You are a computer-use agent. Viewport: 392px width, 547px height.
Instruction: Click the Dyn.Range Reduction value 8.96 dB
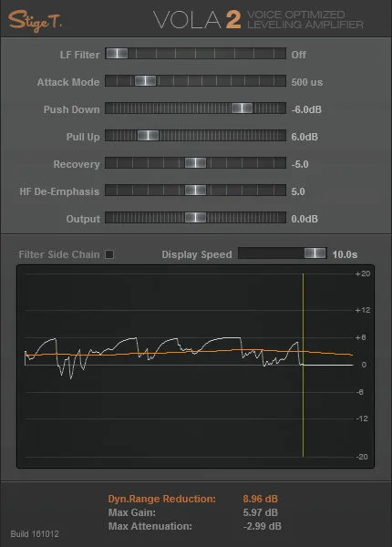(x=261, y=499)
